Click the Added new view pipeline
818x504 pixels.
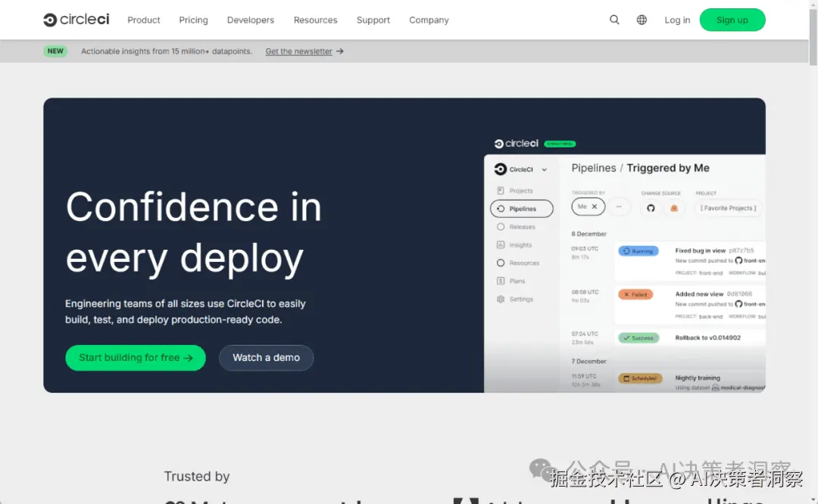pyautogui.click(x=699, y=294)
